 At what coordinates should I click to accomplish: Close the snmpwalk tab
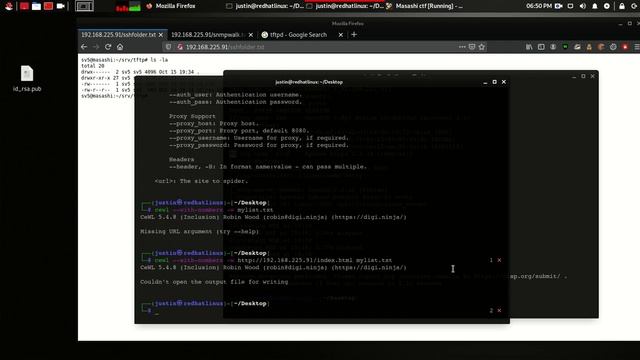point(251,35)
